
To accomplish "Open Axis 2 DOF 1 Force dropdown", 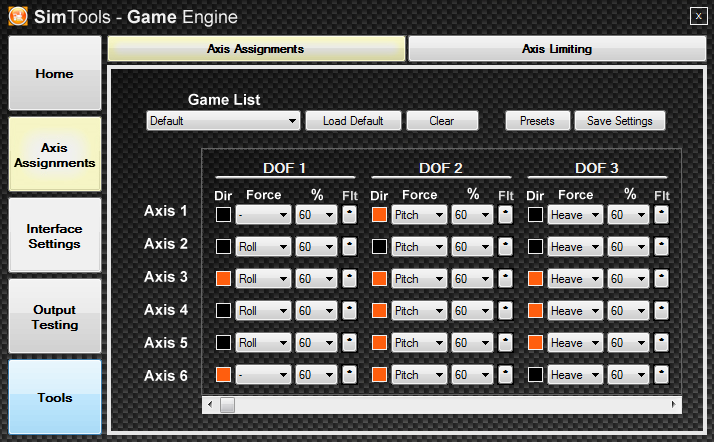I will [x=263, y=246].
